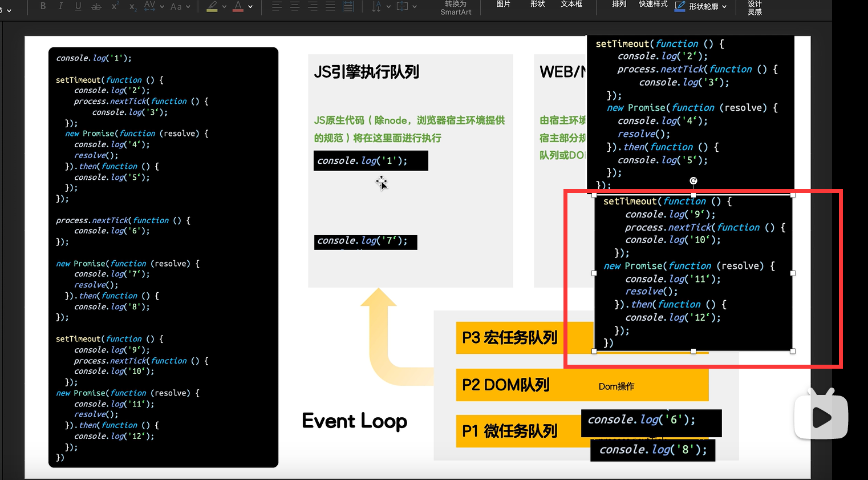Click the shape outline pen icon
Screen dimensions: 868x480
point(680,6)
